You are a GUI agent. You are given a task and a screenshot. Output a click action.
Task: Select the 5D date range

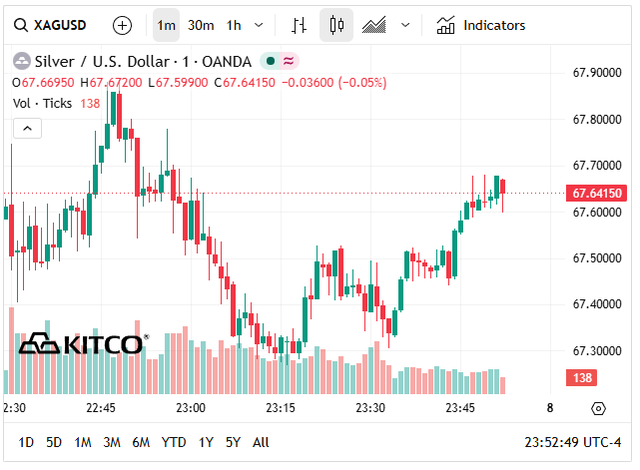click(x=54, y=442)
